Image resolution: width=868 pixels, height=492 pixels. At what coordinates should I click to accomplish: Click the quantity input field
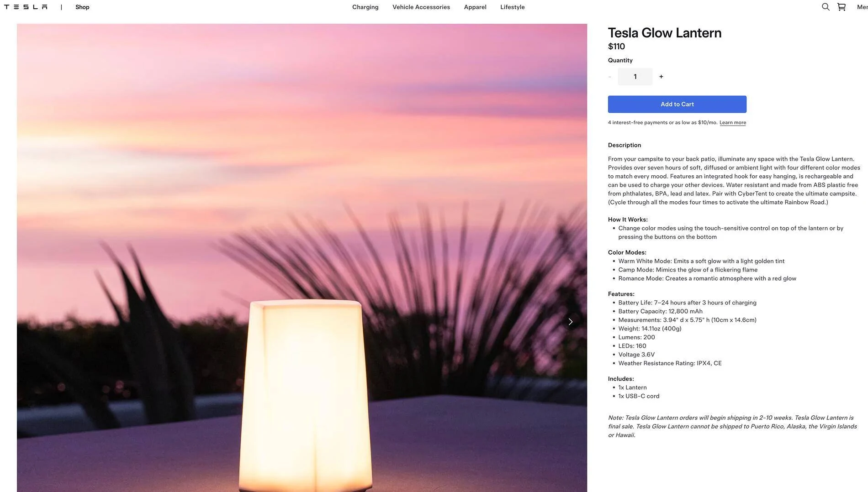pos(635,77)
